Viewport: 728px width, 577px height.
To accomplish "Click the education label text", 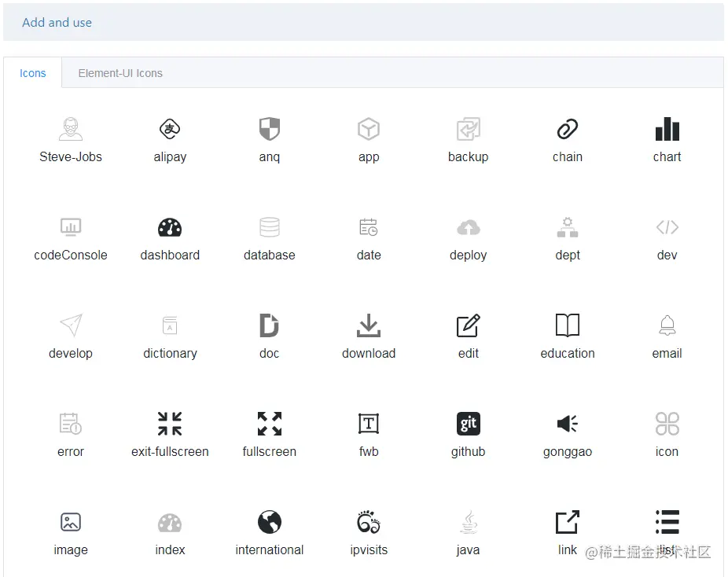I will click(x=568, y=353).
